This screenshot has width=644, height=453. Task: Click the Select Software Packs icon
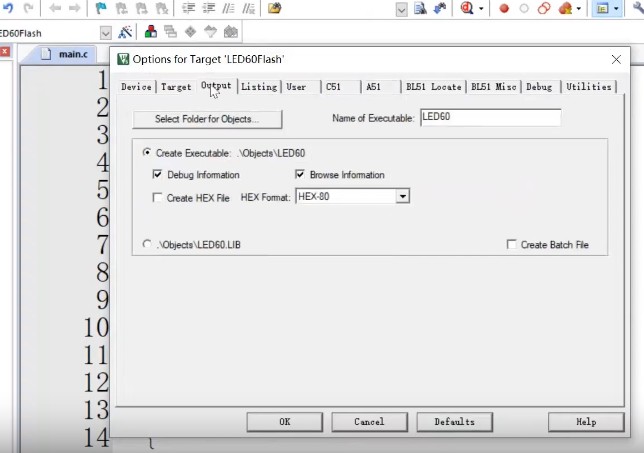pyautogui.click(x=210, y=32)
